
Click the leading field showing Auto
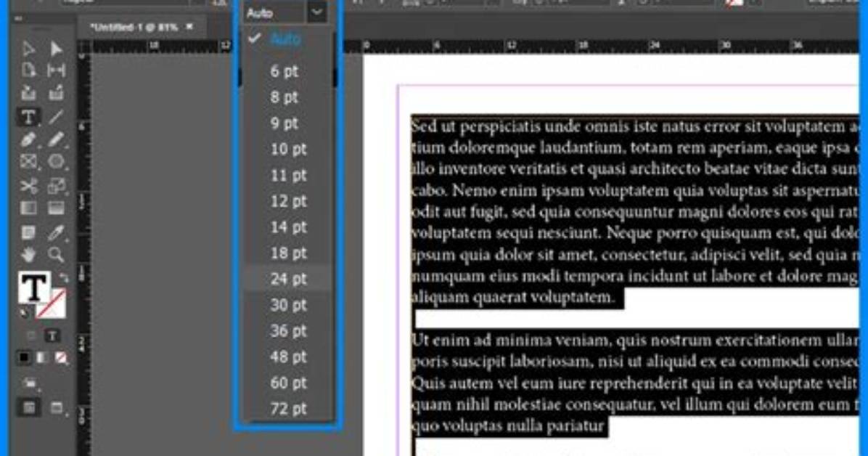(275, 13)
